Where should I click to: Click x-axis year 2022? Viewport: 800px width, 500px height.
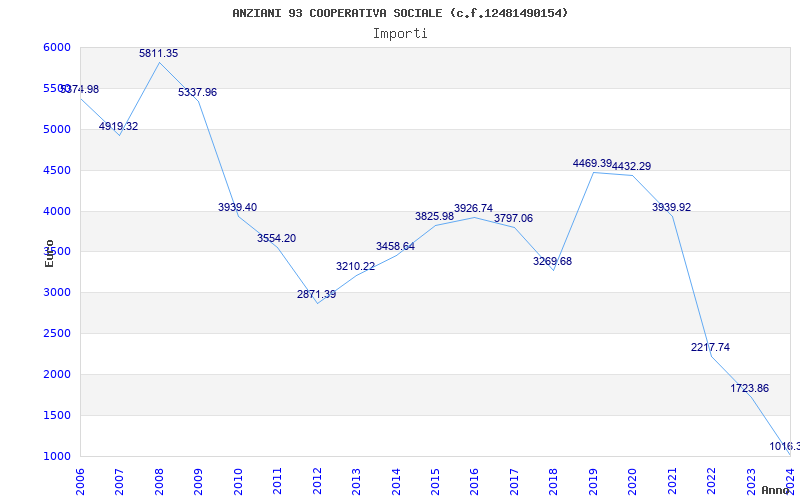click(x=712, y=482)
